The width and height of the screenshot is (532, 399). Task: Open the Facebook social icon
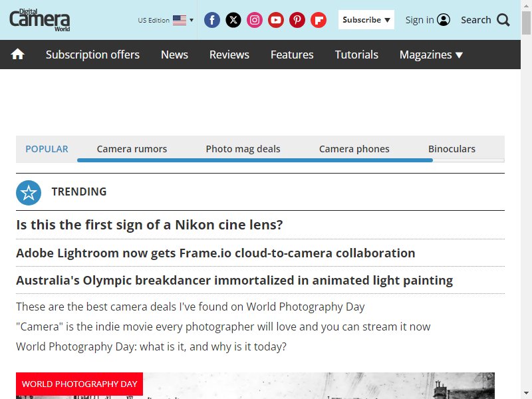click(212, 20)
